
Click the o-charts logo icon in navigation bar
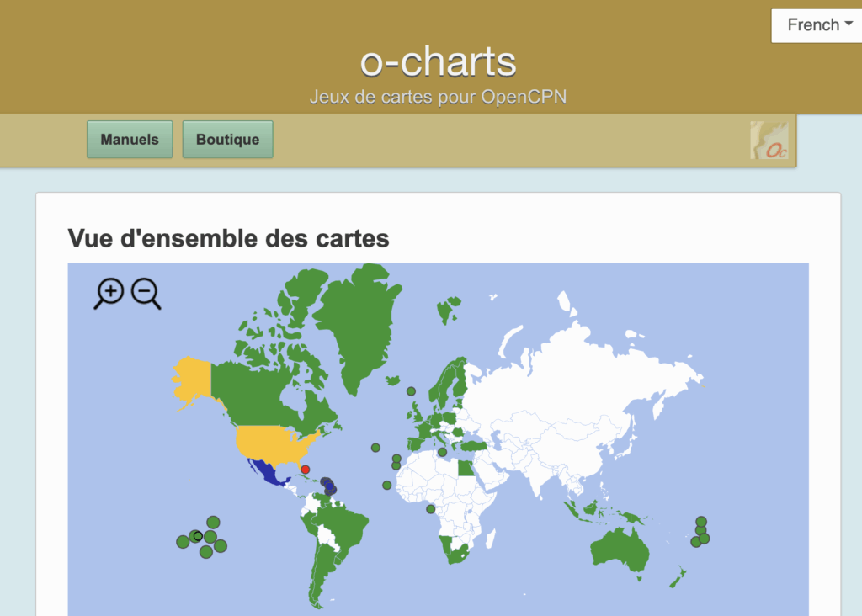point(769,140)
